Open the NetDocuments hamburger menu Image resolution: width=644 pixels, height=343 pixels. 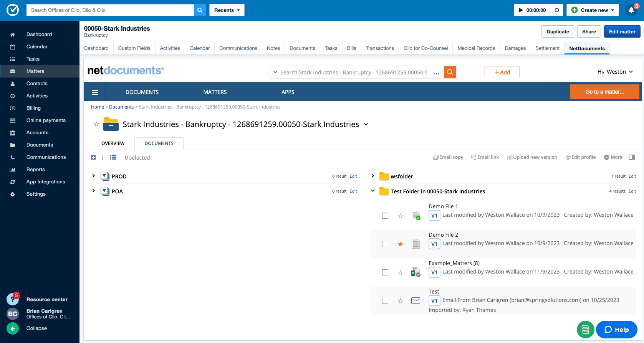coord(95,92)
